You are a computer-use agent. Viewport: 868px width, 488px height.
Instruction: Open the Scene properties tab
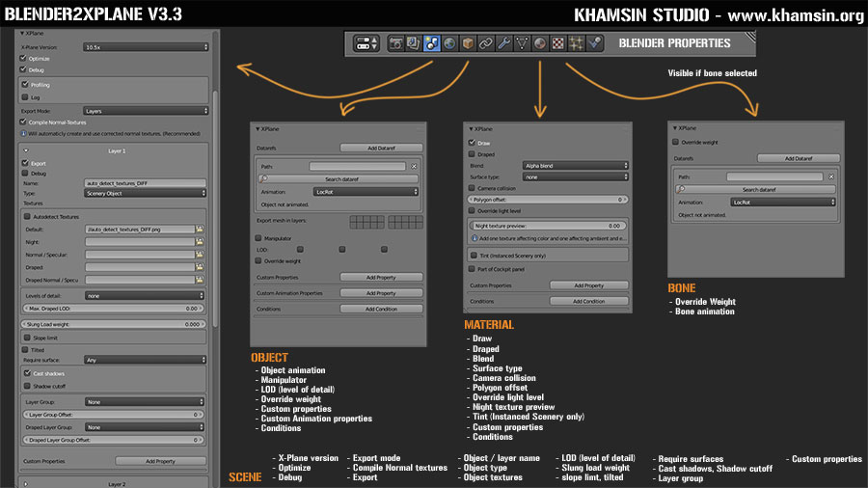432,43
